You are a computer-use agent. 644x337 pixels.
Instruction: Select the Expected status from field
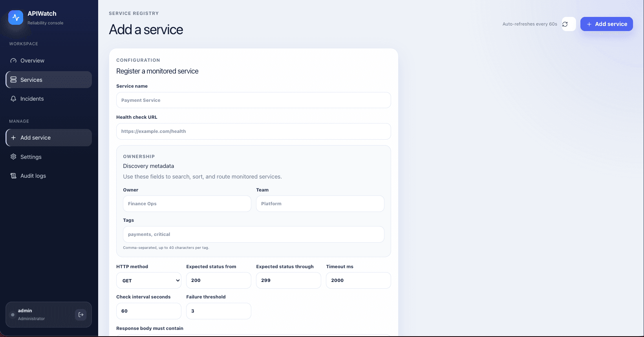219,280
